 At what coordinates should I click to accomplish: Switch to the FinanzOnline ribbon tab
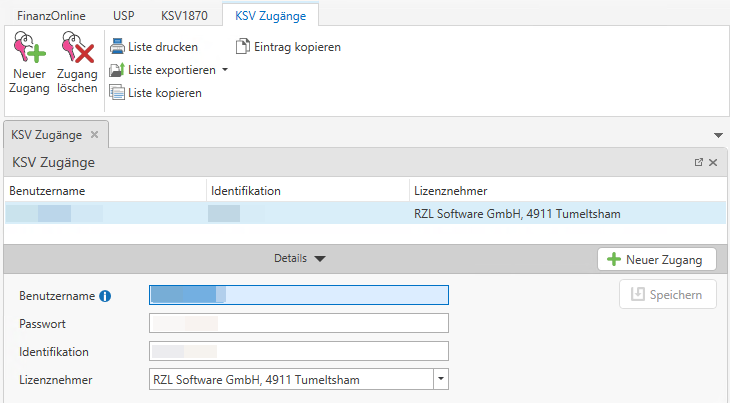point(51,15)
